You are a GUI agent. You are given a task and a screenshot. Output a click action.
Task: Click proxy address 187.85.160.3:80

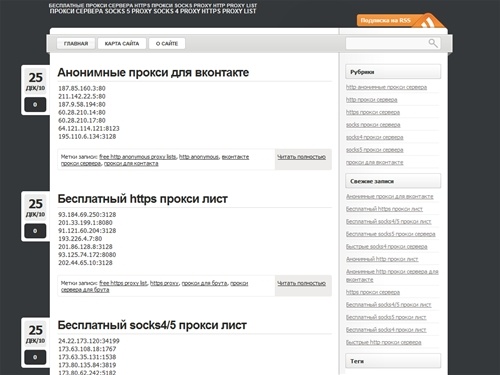(82, 88)
